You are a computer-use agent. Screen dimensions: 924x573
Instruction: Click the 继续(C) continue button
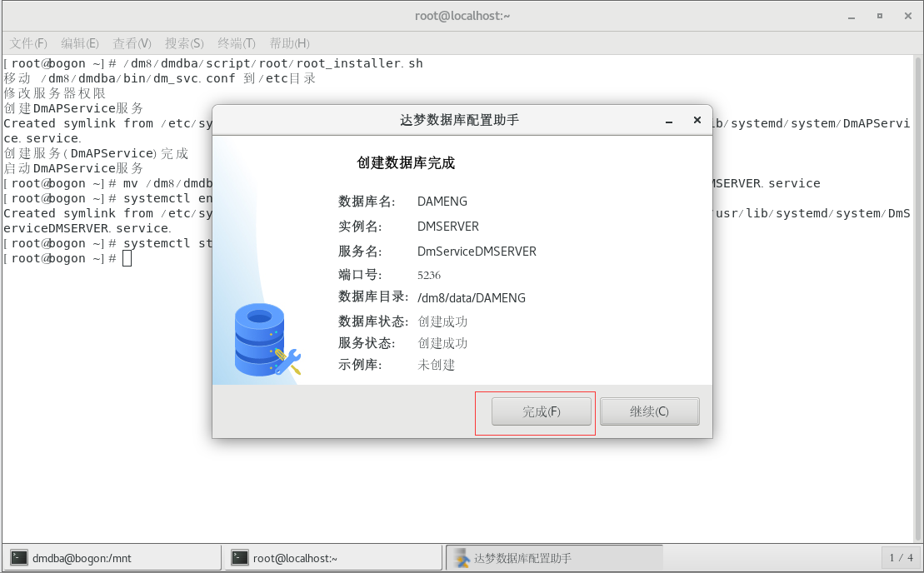649,411
